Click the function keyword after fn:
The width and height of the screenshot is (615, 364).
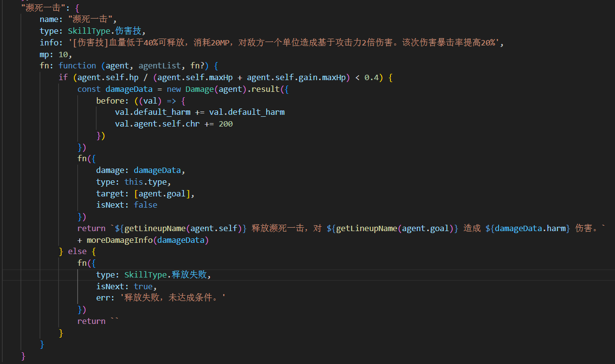(x=77, y=65)
